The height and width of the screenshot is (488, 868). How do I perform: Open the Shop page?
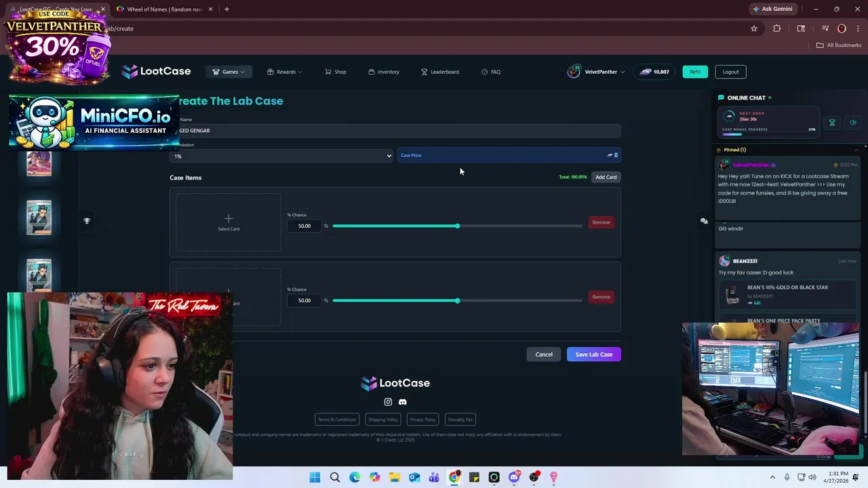pos(335,72)
